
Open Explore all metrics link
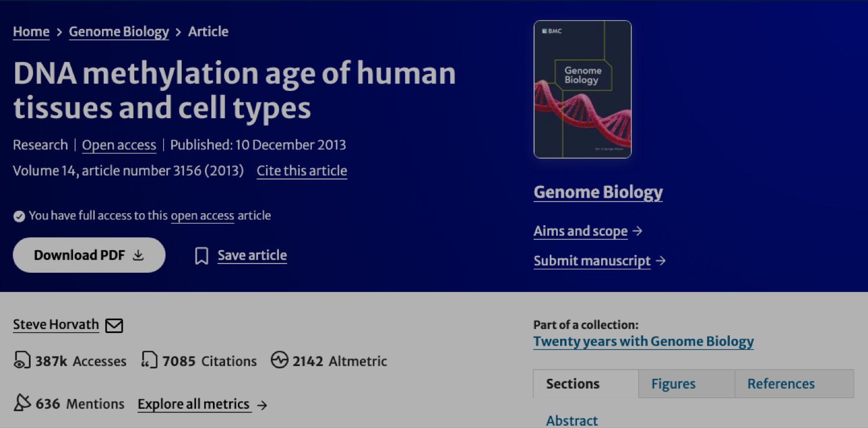coord(194,404)
